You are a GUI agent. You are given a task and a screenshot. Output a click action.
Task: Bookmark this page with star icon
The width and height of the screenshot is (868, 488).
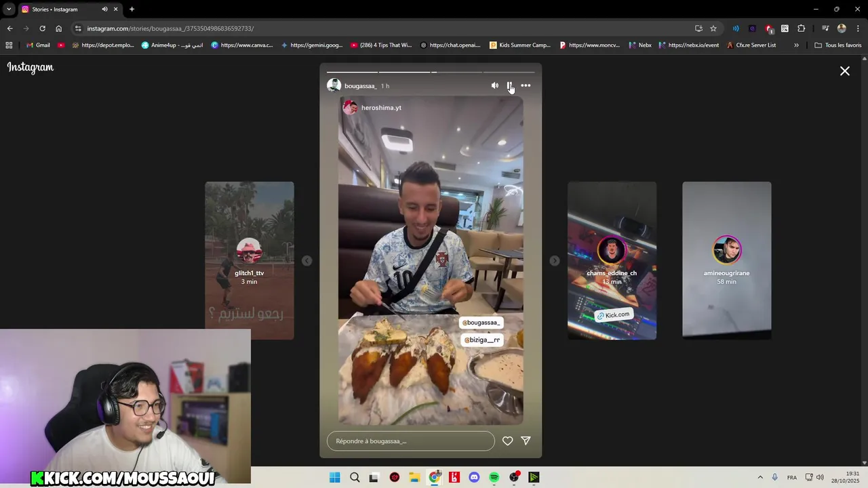coord(713,28)
